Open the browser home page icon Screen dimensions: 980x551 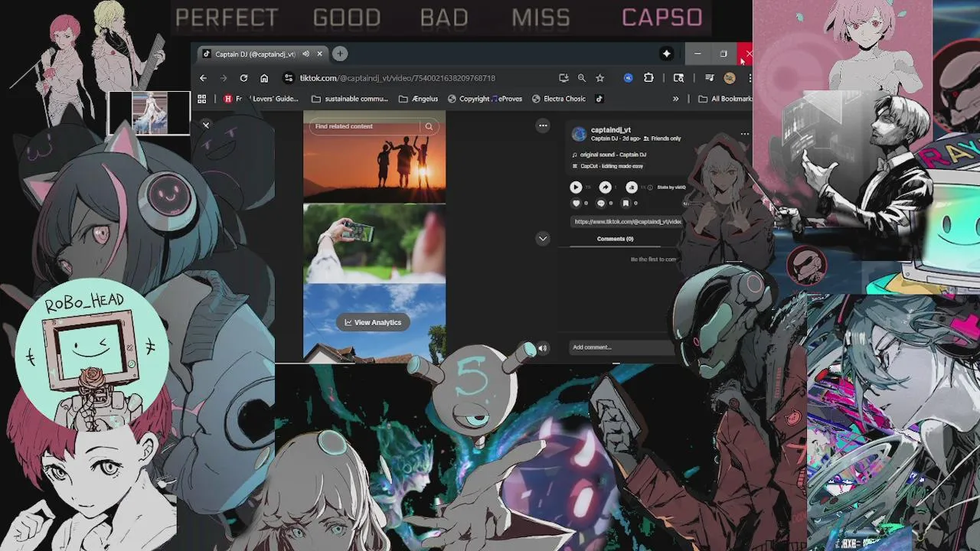coord(264,78)
